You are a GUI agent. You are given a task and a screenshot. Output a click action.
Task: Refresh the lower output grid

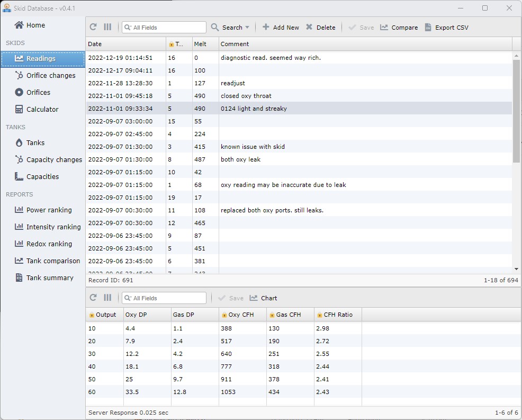(x=93, y=298)
